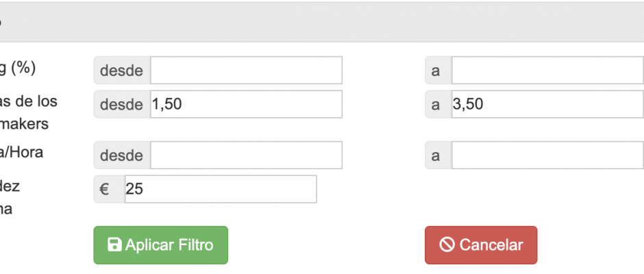Click the 'a' label in the Hora row
The image size is (644, 274).
(x=436, y=155)
